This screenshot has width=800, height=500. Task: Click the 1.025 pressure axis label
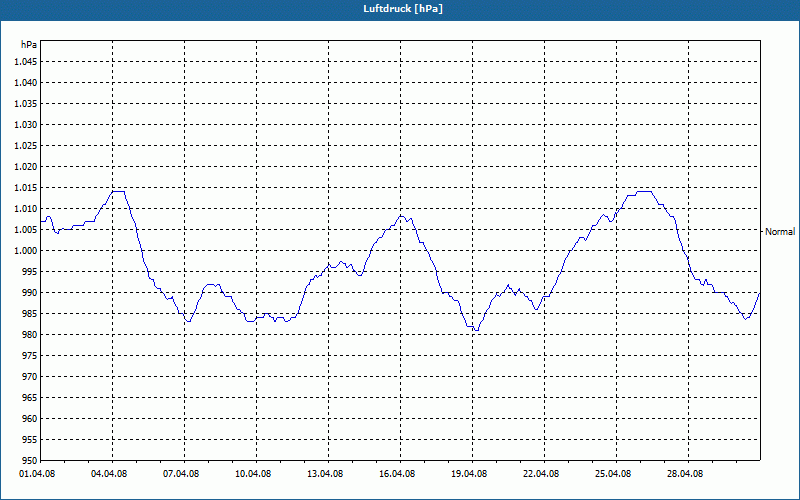pyautogui.click(x=27, y=145)
